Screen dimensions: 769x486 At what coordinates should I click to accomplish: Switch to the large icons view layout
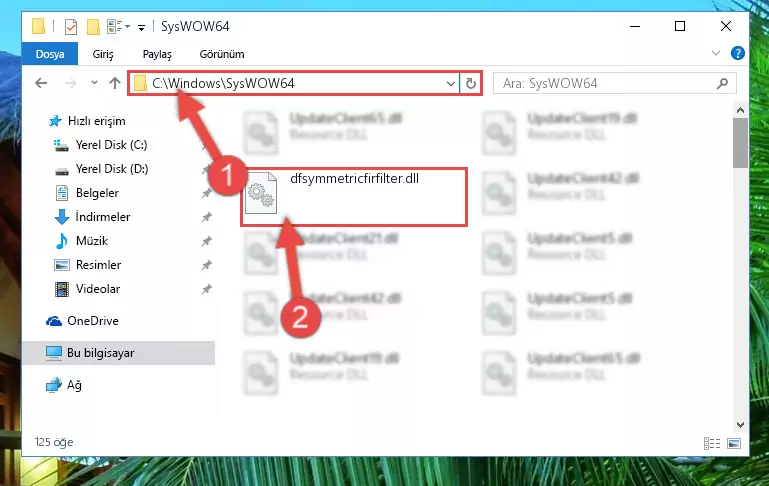734,443
